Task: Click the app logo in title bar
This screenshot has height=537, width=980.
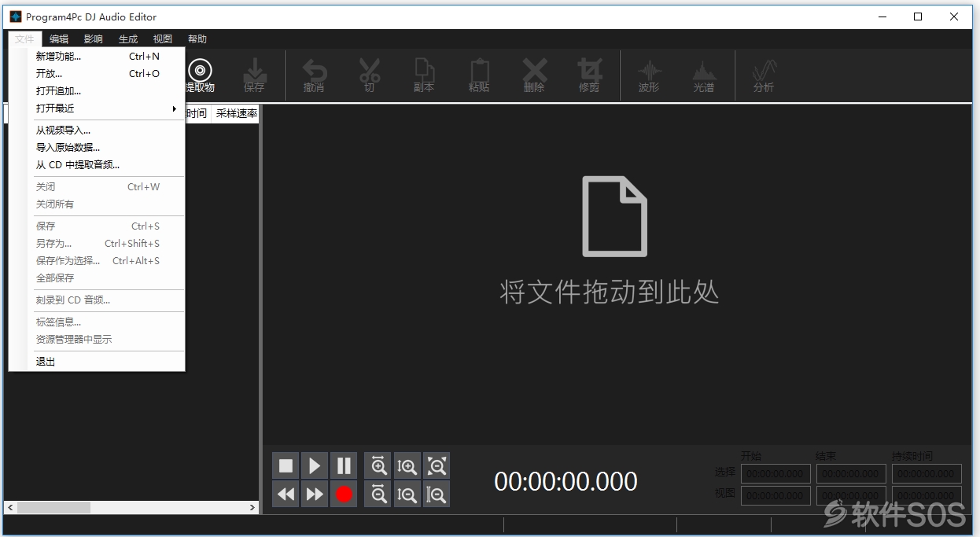Action: coord(16,17)
